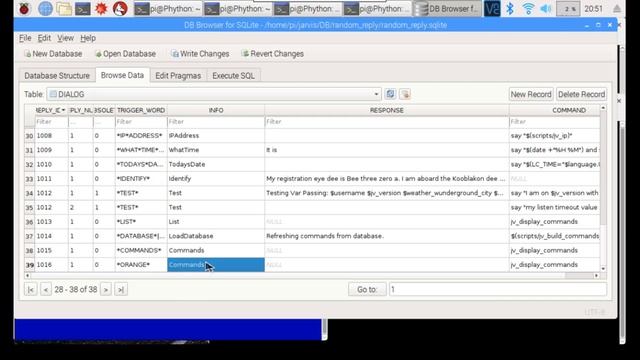Select the *ORANGE* trigger cell
Viewport: 640px width, 360px height.
click(x=141, y=264)
